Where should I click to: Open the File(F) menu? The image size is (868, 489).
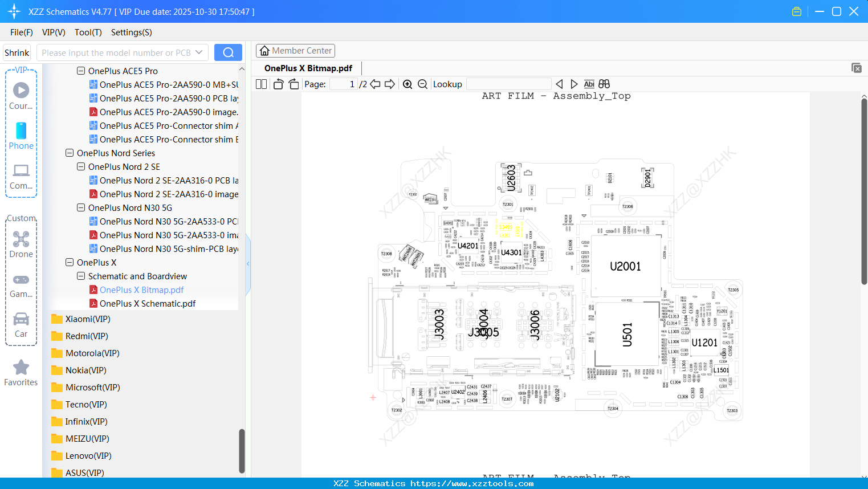22,32
